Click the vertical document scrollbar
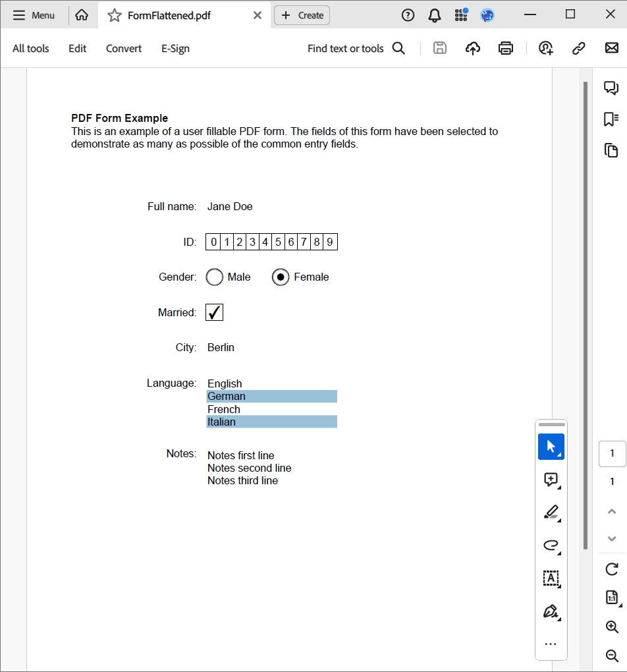 [585, 315]
